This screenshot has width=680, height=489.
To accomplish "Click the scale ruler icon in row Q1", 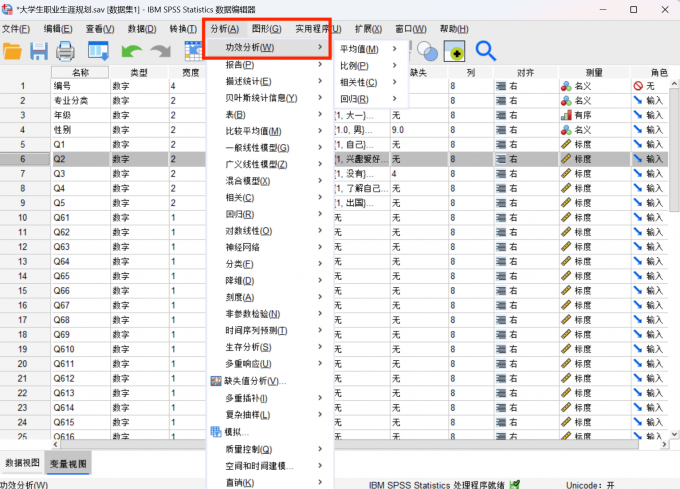I will click(x=566, y=144).
